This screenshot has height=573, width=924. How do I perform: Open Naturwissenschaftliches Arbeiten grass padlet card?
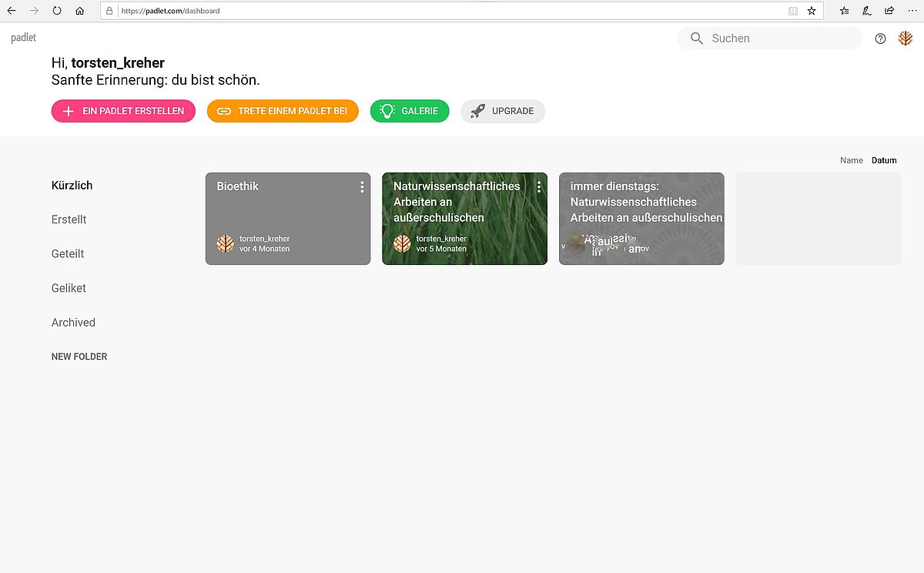click(x=464, y=219)
